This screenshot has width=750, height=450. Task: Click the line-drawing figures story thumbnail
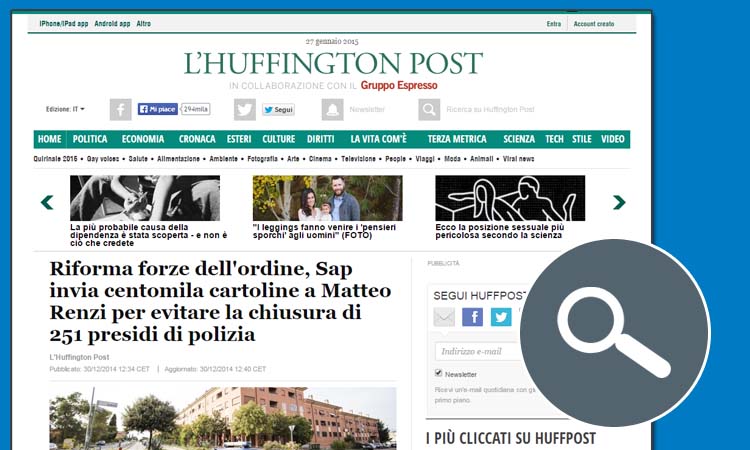(510, 198)
